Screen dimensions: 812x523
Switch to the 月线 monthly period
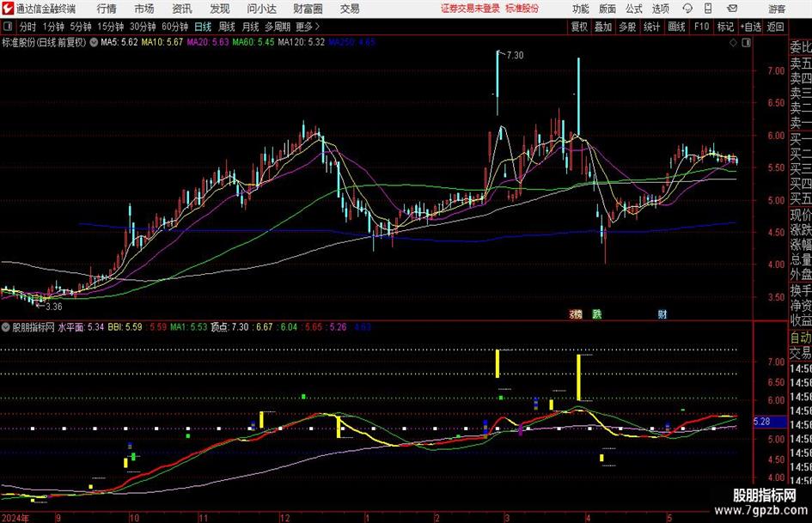point(251,27)
